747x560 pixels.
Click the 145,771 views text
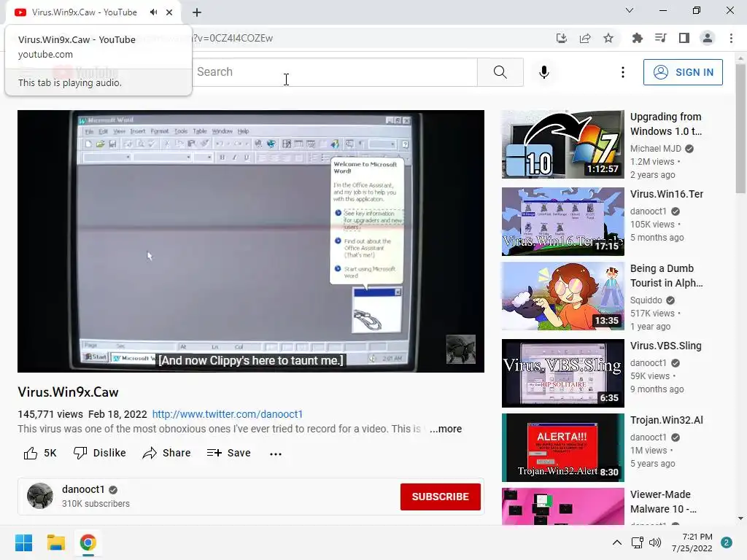pos(50,414)
